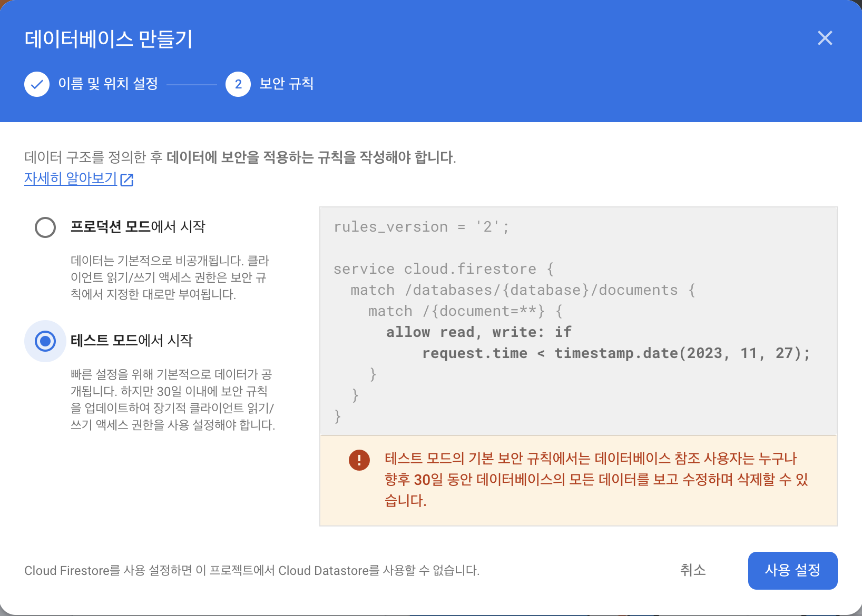The image size is (862, 616).
Task: Click the test mode warning message text
Action: pyautogui.click(x=596, y=479)
